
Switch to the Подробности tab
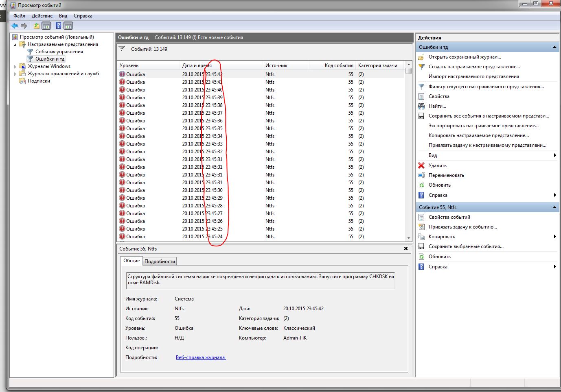pos(160,261)
